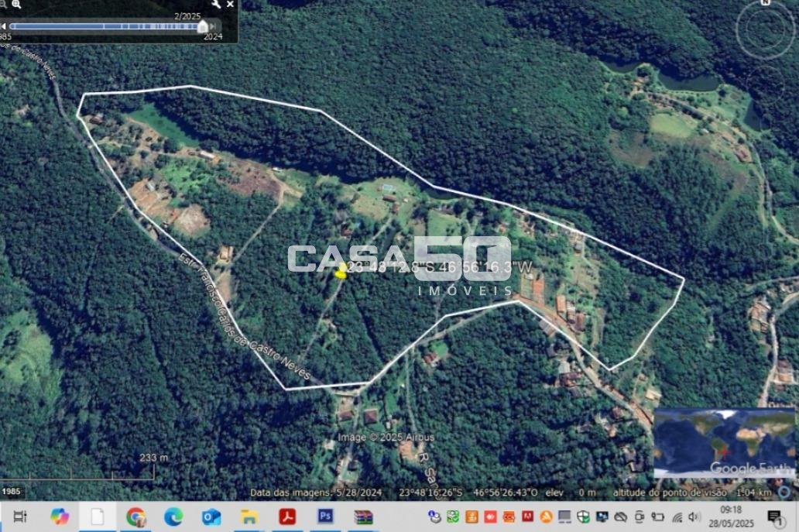The image size is (799, 532).
Task: Close the historical imagery slider panel
Action: click(230, 4)
